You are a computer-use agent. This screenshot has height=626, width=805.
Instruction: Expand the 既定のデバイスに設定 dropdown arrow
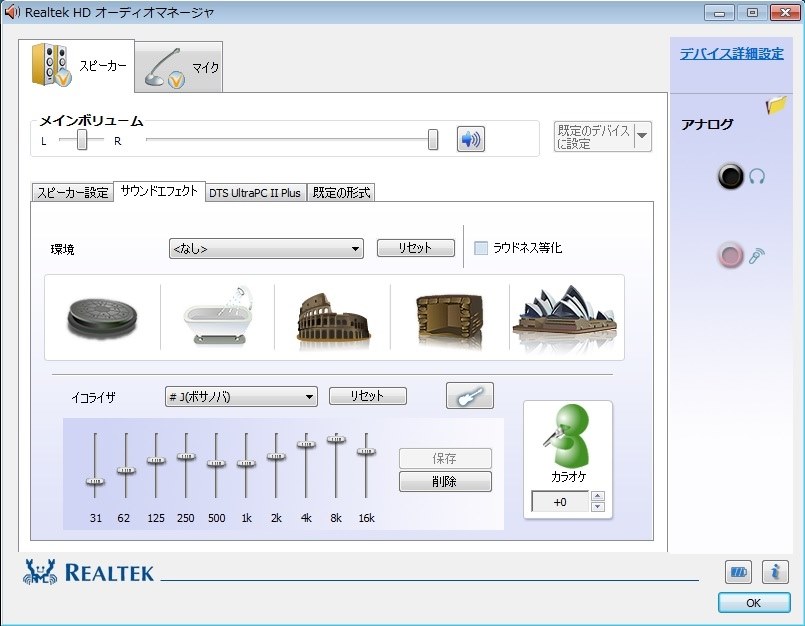coord(642,136)
